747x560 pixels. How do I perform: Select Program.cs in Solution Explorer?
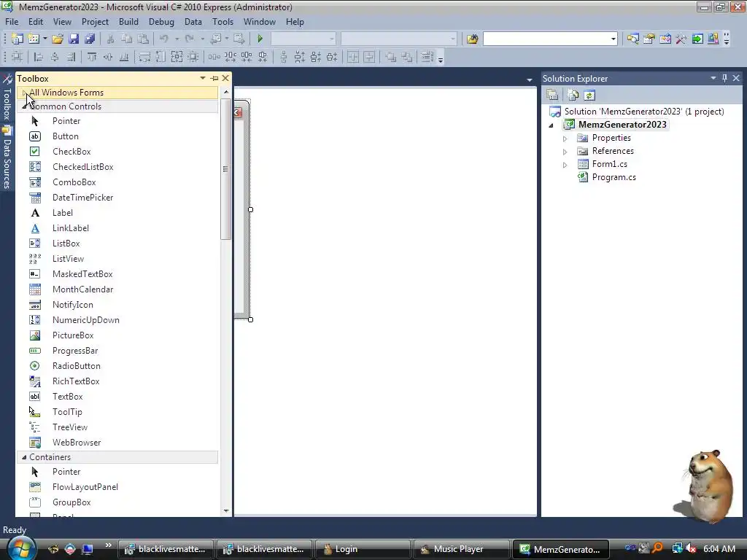(x=614, y=177)
